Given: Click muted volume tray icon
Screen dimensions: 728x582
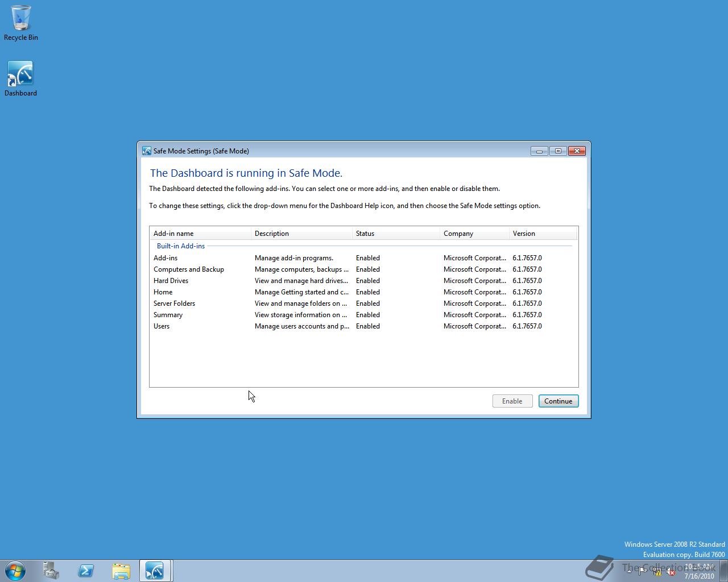Looking at the screenshot, I should [671, 572].
